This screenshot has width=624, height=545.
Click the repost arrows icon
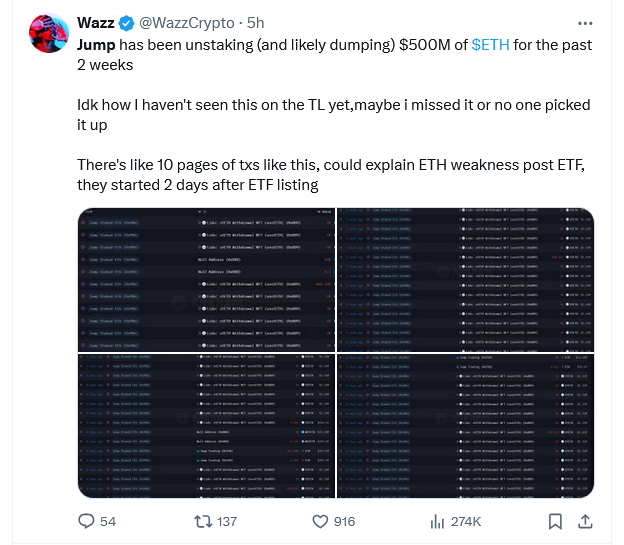point(203,522)
